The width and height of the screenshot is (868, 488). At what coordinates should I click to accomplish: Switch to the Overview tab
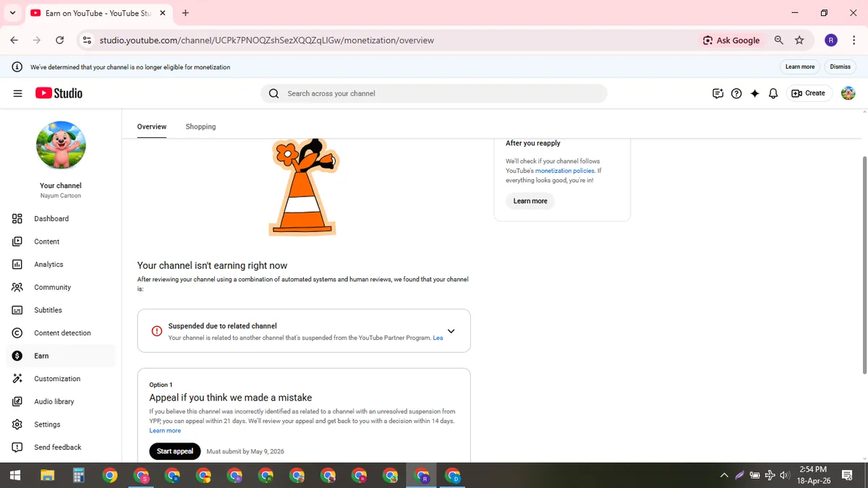tap(152, 127)
